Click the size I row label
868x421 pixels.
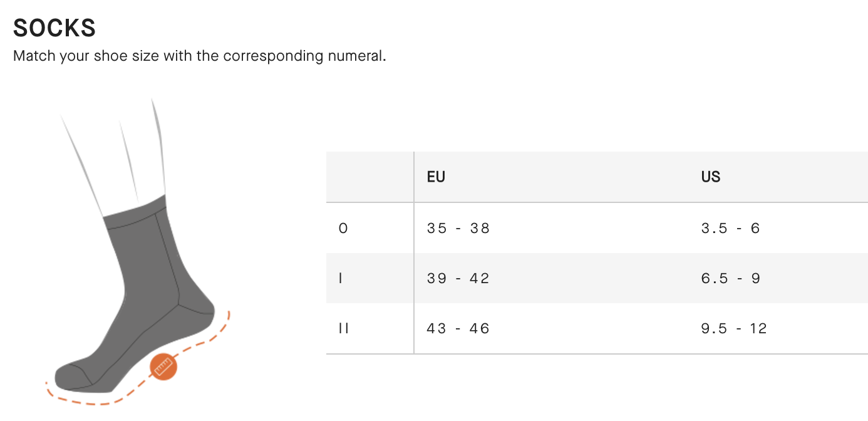341,278
